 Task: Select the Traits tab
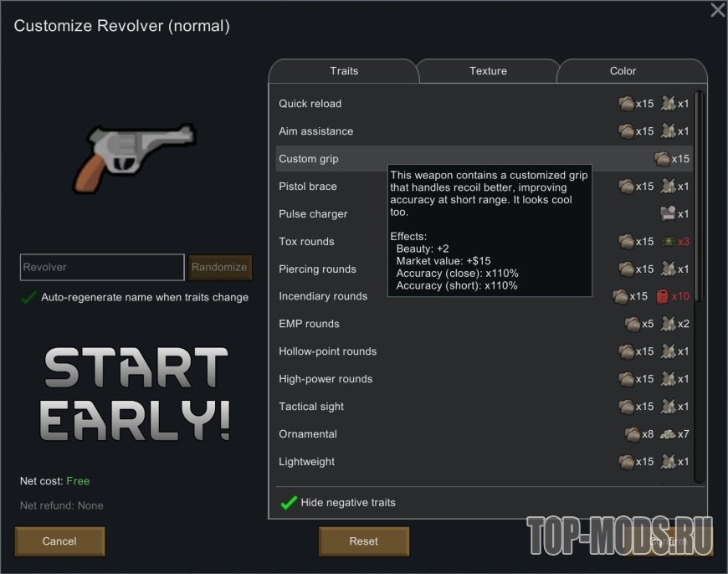(344, 71)
